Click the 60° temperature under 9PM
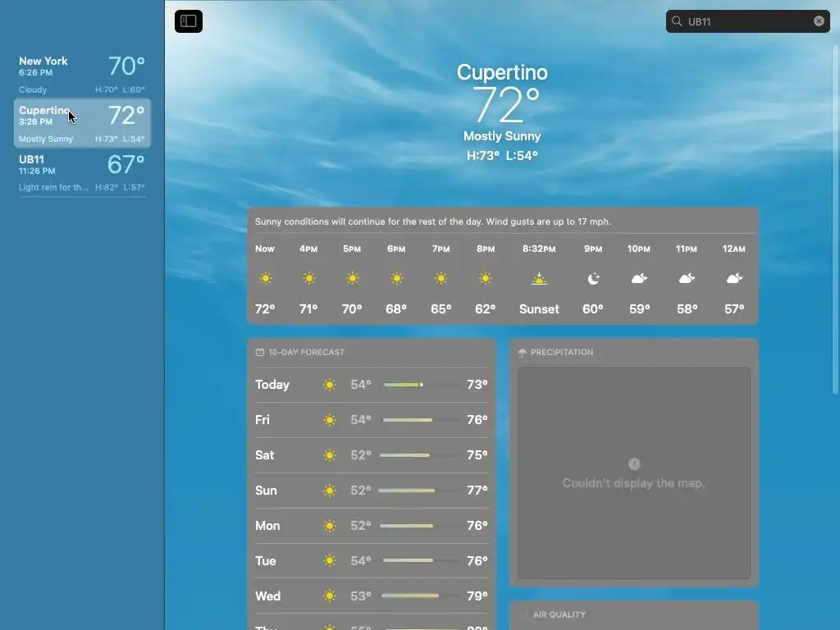The width and height of the screenshot is (840, 630). 593,309
